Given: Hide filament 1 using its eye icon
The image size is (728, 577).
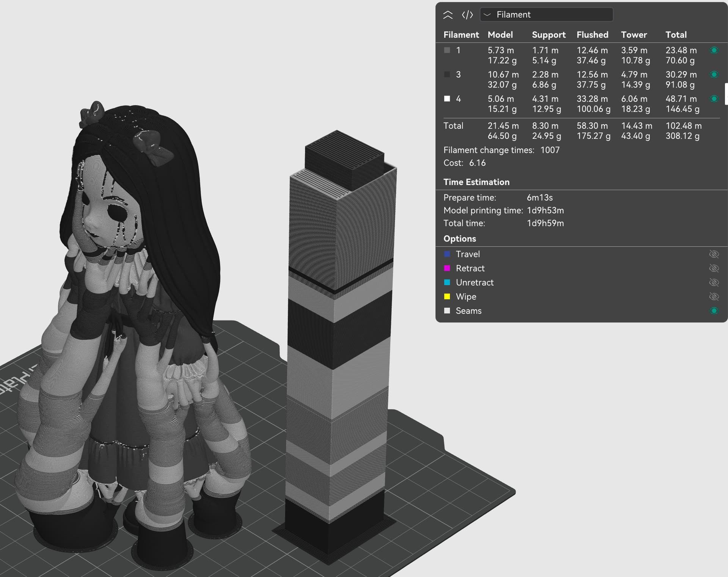Looking at the screenshot, I should pos(714,50).
